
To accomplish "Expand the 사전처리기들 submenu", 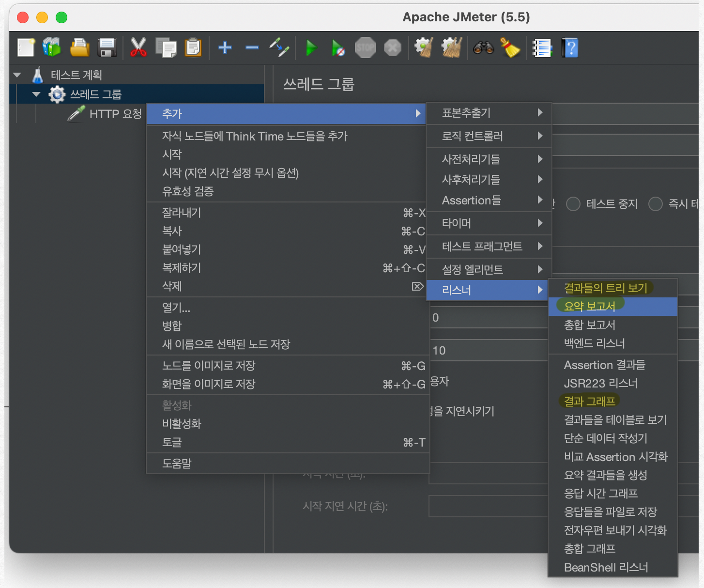I will [489, 159].
